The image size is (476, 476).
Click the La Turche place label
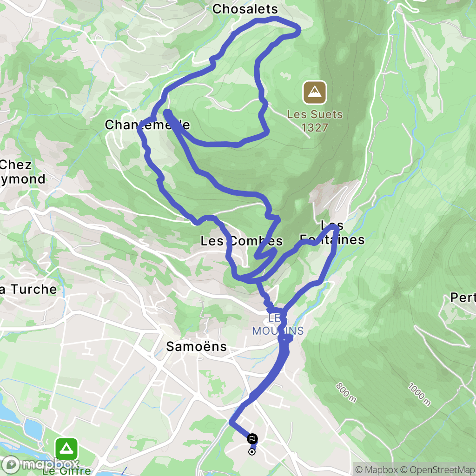click(28, 289)
